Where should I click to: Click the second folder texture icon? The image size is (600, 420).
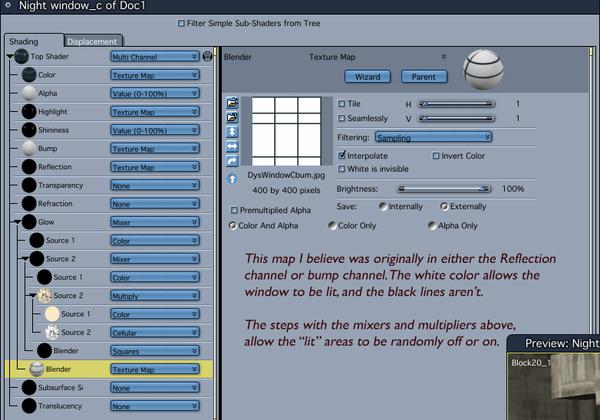[232, 117]
